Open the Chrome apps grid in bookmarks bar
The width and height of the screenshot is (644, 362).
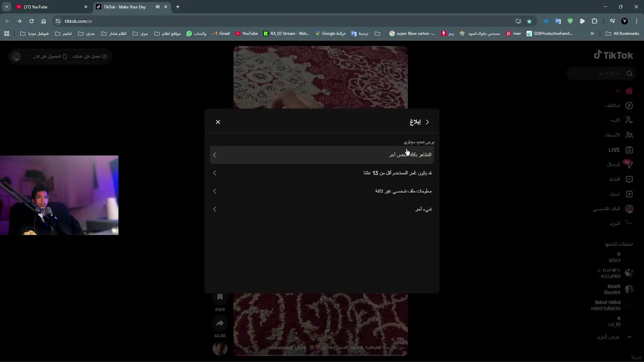7,34
